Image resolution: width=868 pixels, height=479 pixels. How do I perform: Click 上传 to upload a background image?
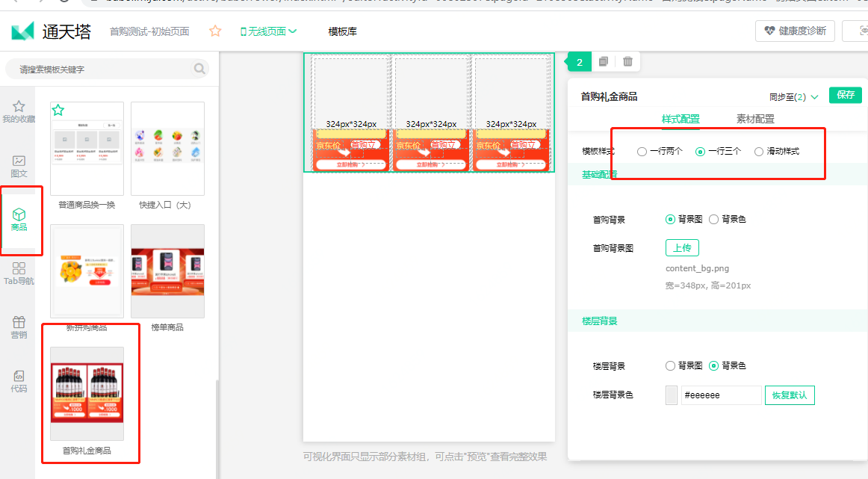(x=681, y=247)
